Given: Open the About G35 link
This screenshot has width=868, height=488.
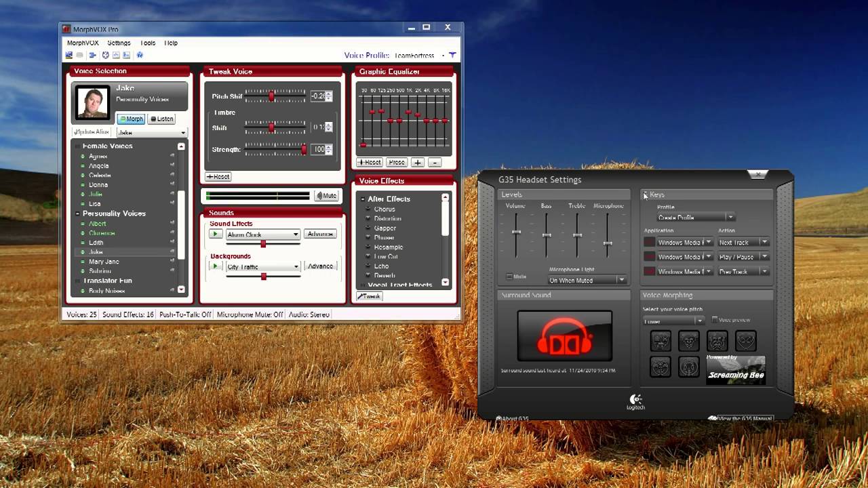Looking at the screenshot, I should coord(513,419).
